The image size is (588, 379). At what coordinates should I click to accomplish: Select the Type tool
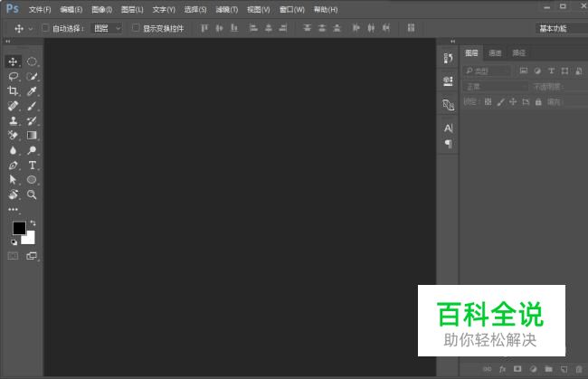coord(32,165)
